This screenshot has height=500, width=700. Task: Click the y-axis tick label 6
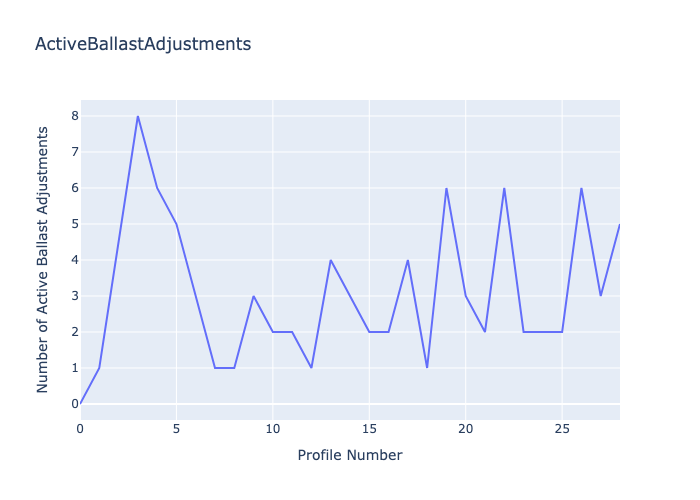(x=74, y=188)
